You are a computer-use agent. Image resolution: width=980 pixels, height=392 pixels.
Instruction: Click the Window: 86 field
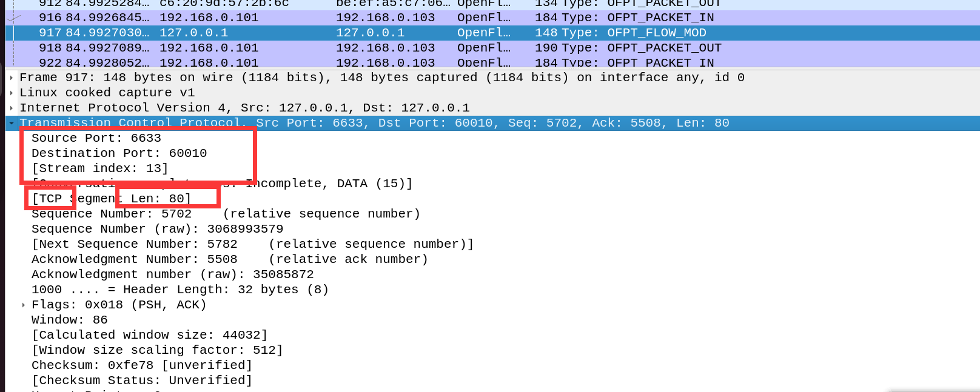(x=70, y=320)
